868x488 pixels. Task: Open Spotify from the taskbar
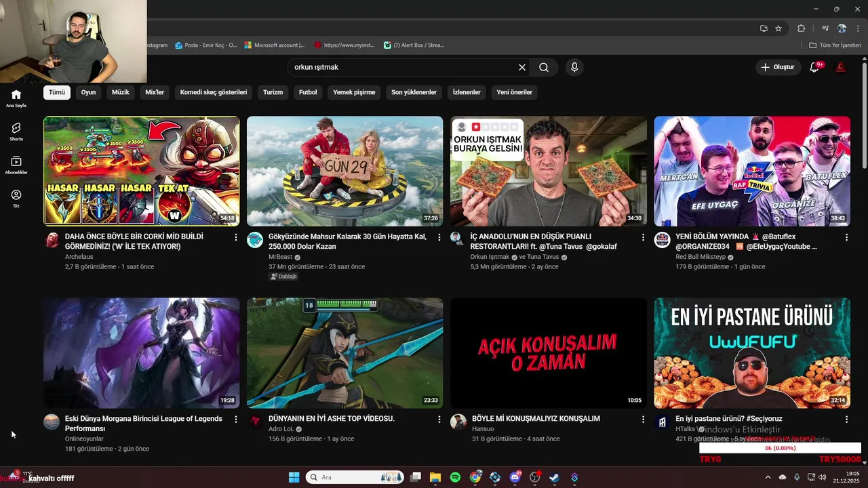coord(455,477)
